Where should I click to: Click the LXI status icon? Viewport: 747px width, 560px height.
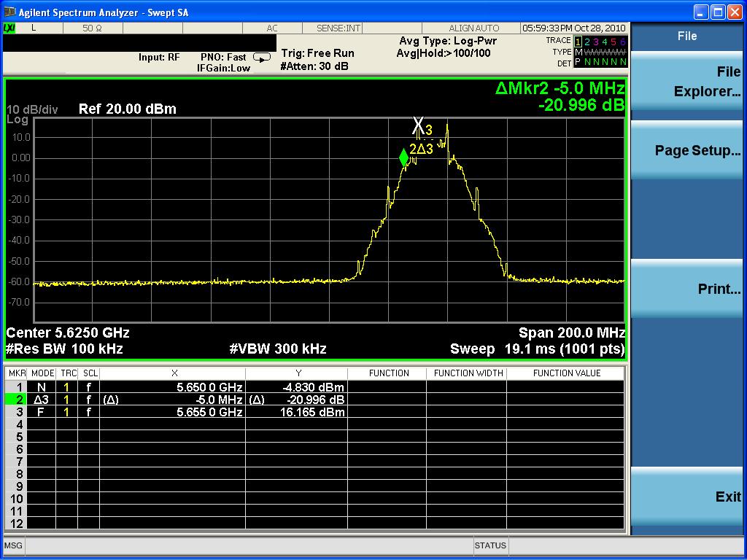click(x=9, y=28)
